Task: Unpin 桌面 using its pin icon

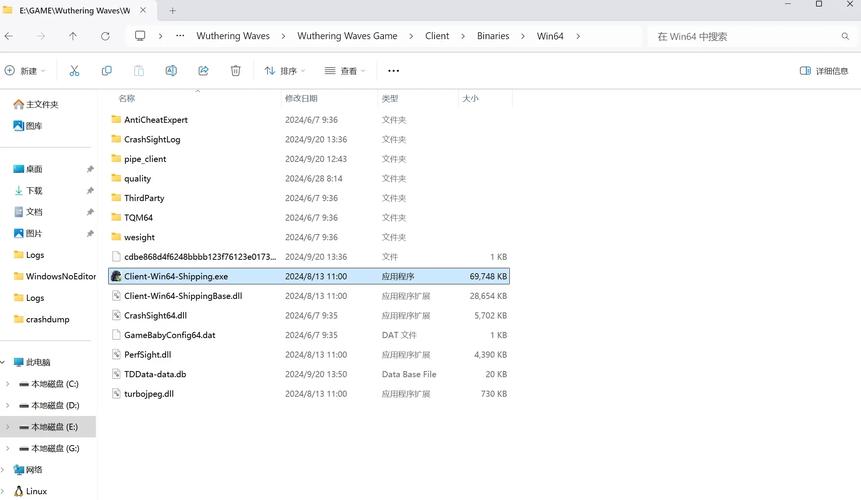Action: 90,169
